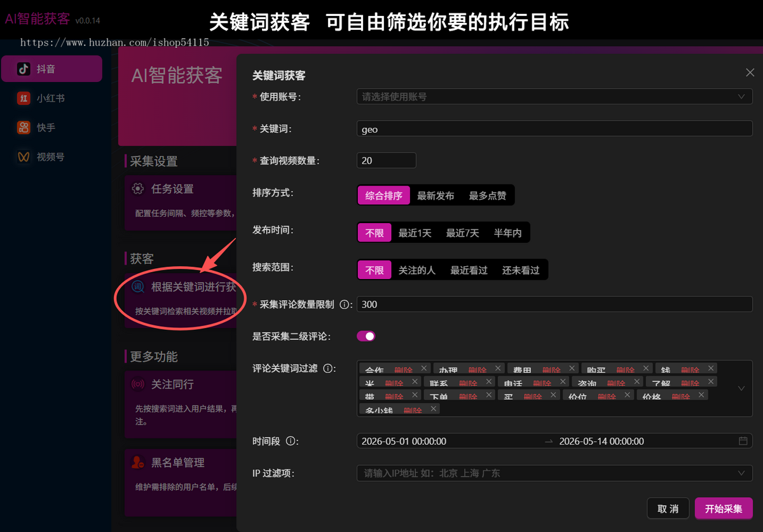This screenshot has width=763, height=532.
Task: Select 综合排序 sort option
Action: (x=383, y=196)
